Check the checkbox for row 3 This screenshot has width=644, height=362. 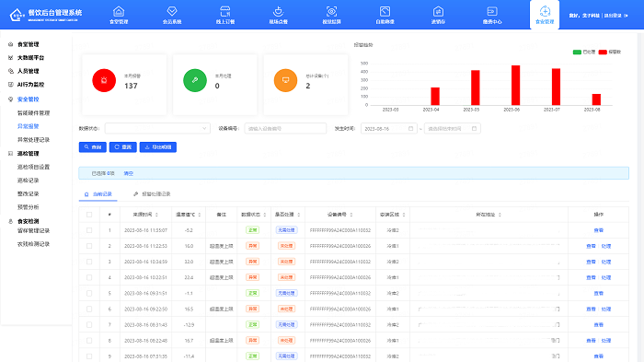[x=89, y=262]
